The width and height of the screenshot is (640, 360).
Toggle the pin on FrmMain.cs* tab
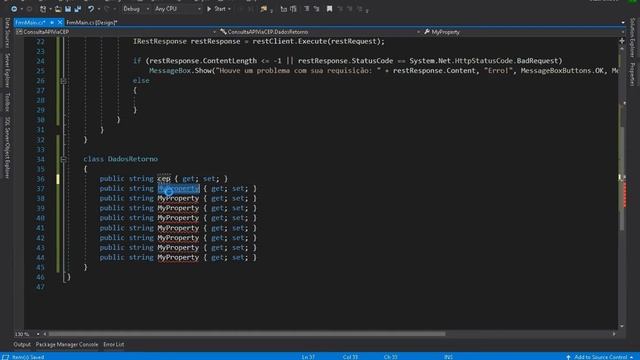point(52,22)
